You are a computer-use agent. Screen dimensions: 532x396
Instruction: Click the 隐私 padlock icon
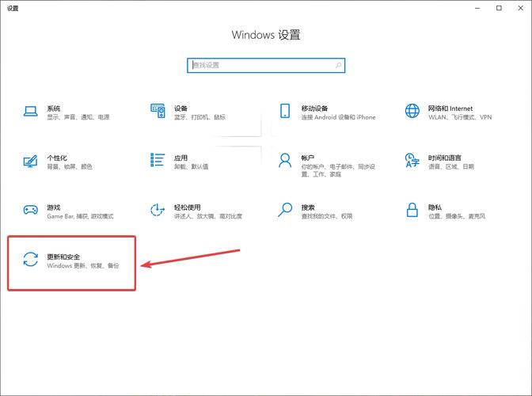click(412, 211)
